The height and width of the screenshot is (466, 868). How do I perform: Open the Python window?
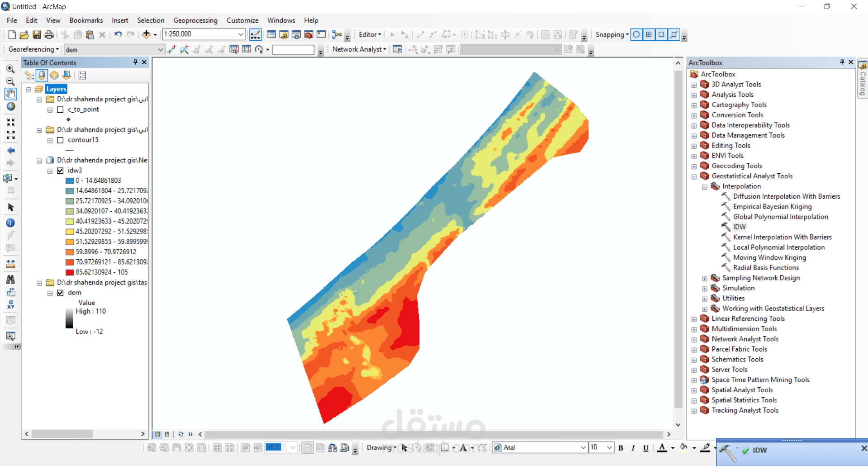click(x=321, y=34)
